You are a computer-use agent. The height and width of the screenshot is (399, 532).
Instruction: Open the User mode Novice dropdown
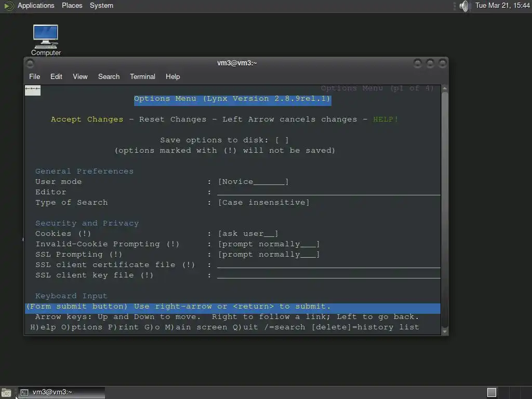(x=253, y=182)
